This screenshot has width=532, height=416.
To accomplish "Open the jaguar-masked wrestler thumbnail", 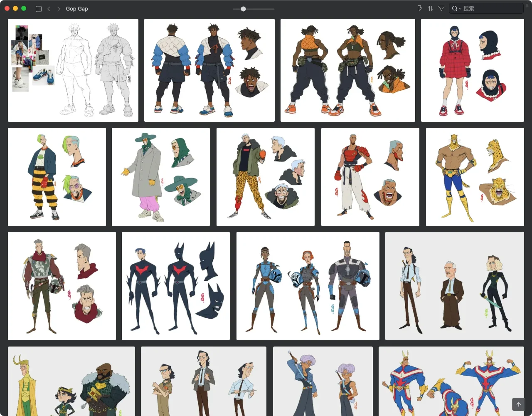I will [475, 177].
